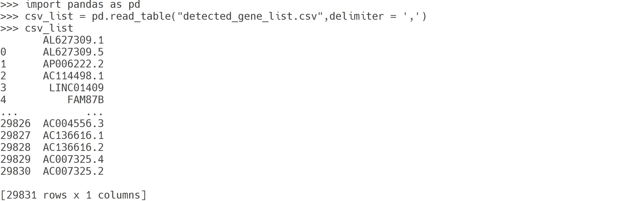Click the gene name AC007325.2
This screenshot has width=644, height=201.
[73, 171]
